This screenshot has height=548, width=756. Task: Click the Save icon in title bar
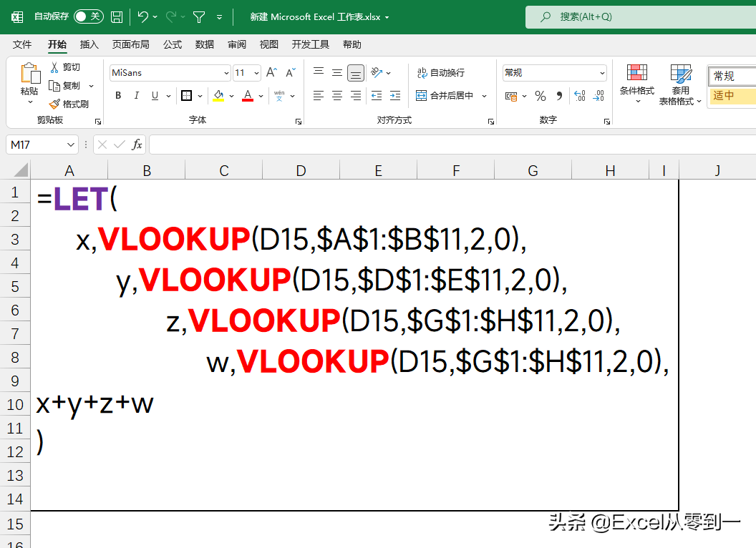[116, 17]
